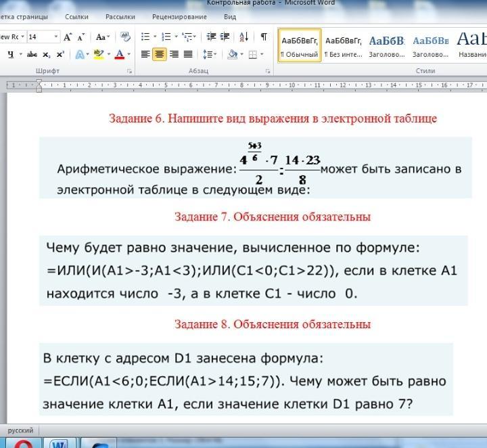
Task: Open font color dropdown arrow
Action: tap(129, 54)
